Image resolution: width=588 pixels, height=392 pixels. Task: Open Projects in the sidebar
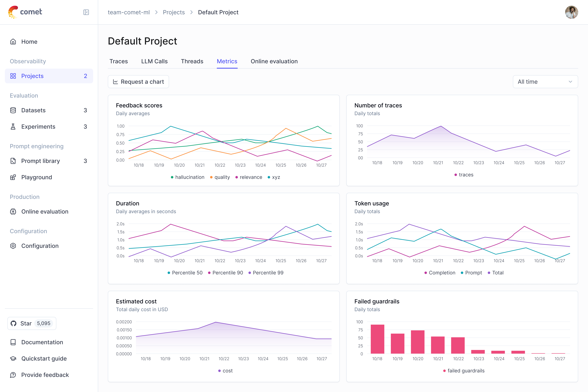[49, 76]
